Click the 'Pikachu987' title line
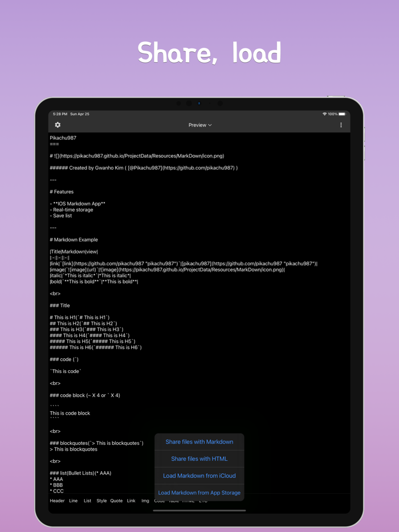The height and width of the screenshot is (532, 399). click(x=63, y=138)
